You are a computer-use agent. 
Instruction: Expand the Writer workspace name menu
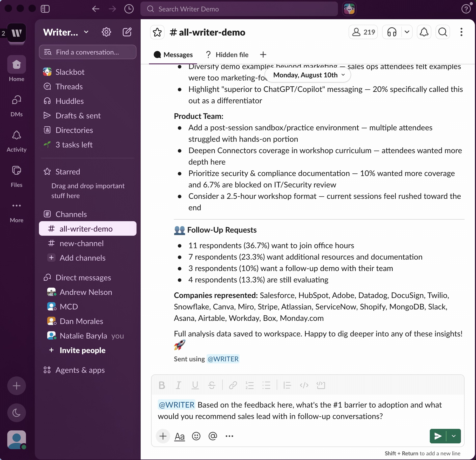[x=66, y=32]
